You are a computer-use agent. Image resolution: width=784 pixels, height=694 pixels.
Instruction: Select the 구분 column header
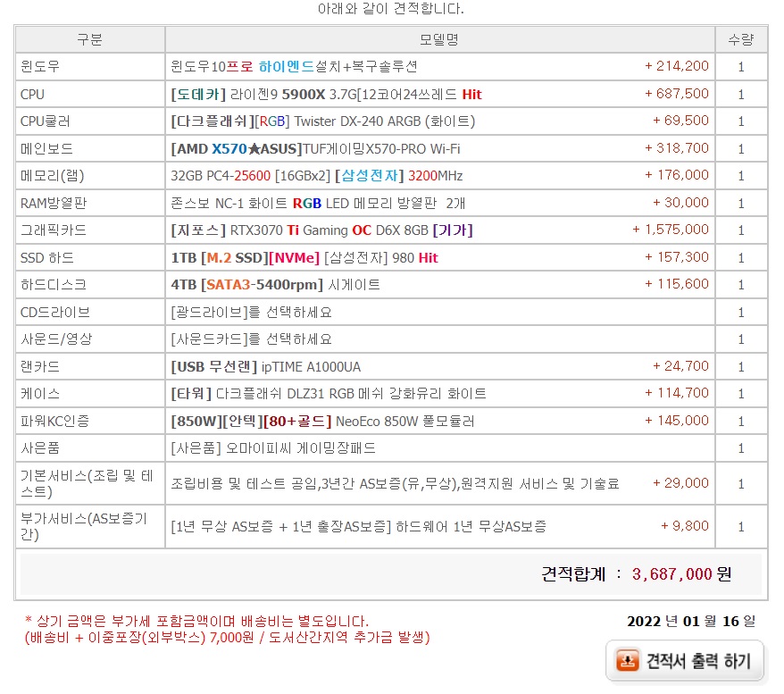click(x=90, y=39)
